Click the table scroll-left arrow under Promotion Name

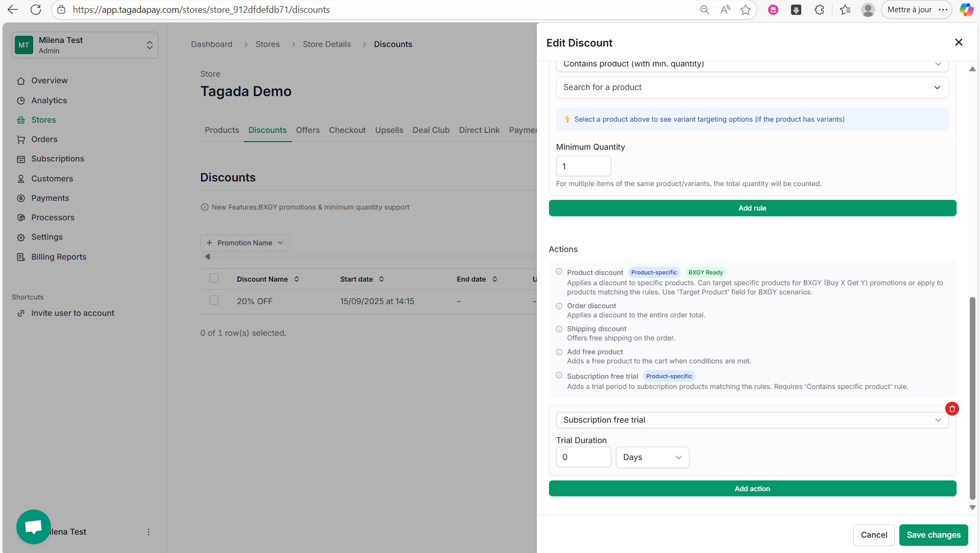pos(207,257)
